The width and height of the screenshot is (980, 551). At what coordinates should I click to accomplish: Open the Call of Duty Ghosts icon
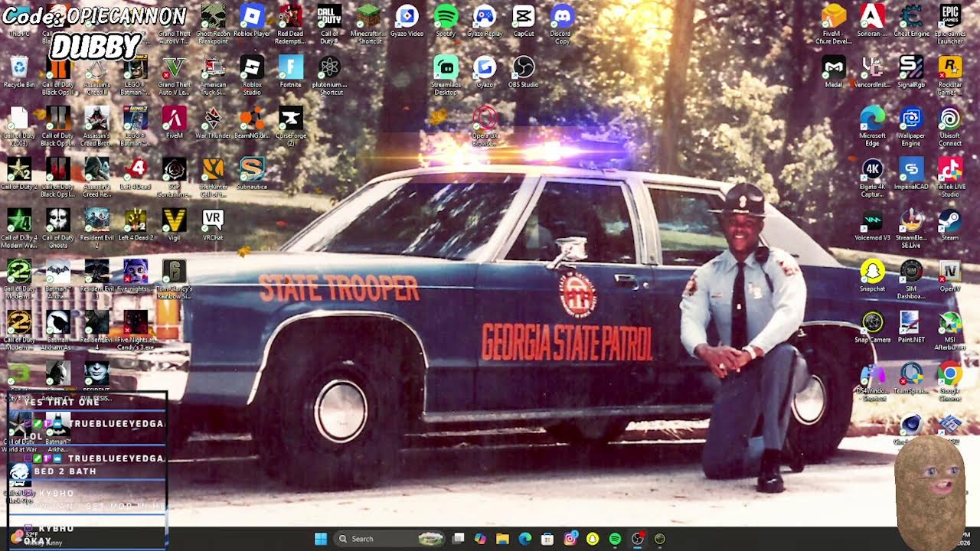[x=58, y=228]
